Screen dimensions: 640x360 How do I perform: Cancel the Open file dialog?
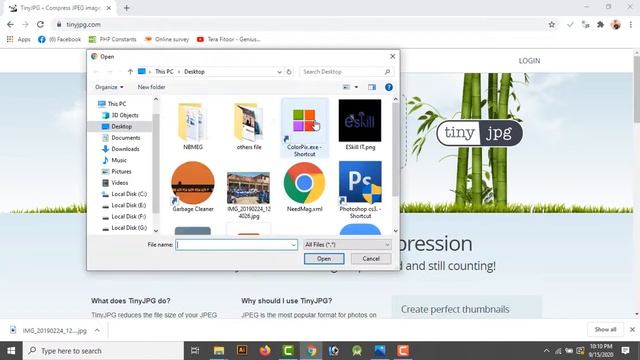[371, 259]
